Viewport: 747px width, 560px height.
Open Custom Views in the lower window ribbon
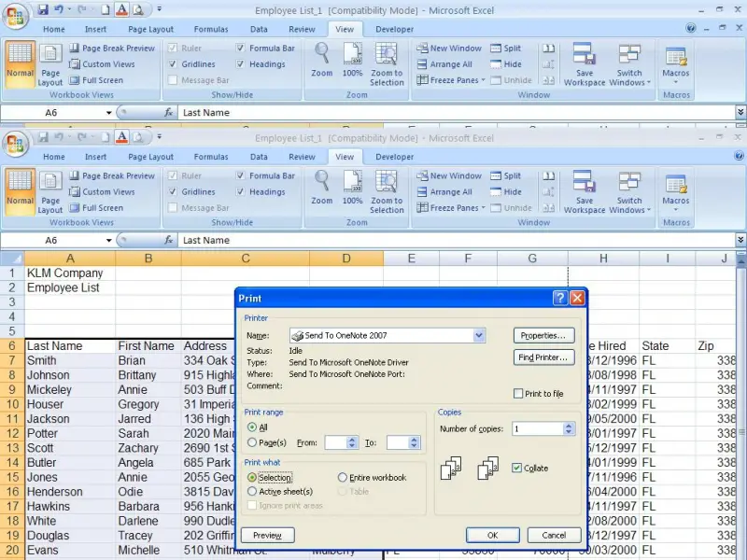102,192
